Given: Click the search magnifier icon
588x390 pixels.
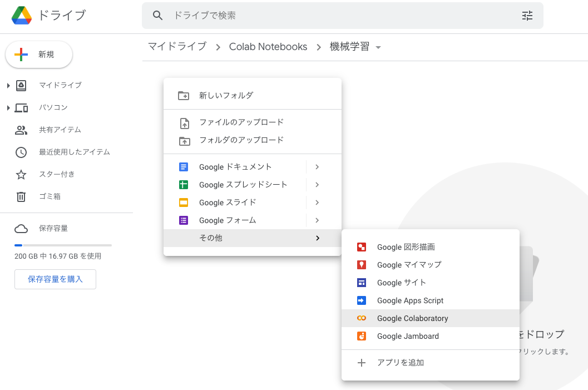Looking at the screenshot, I should (x=157, y=16).
